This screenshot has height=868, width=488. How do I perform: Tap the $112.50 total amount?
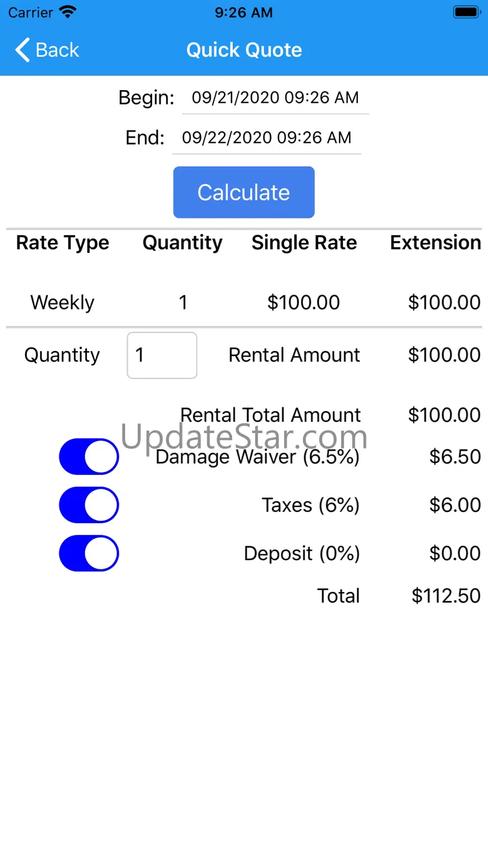pos(446,596)
